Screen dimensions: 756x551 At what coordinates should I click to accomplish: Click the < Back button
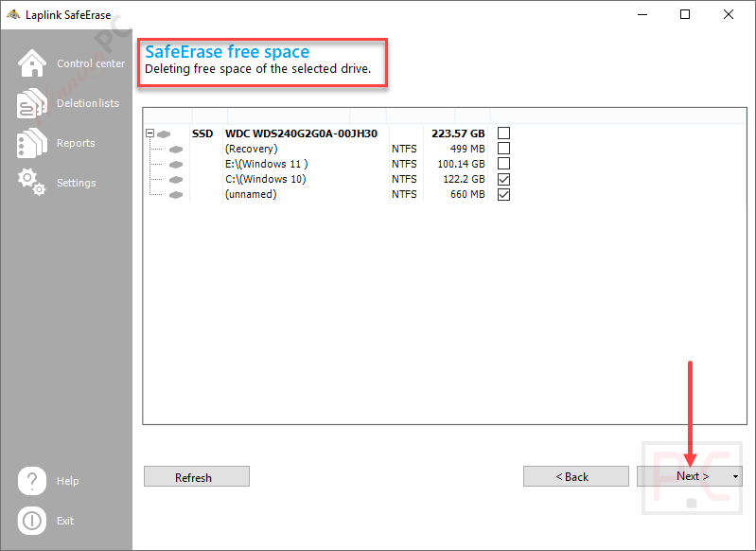click(x=576, y=477)
